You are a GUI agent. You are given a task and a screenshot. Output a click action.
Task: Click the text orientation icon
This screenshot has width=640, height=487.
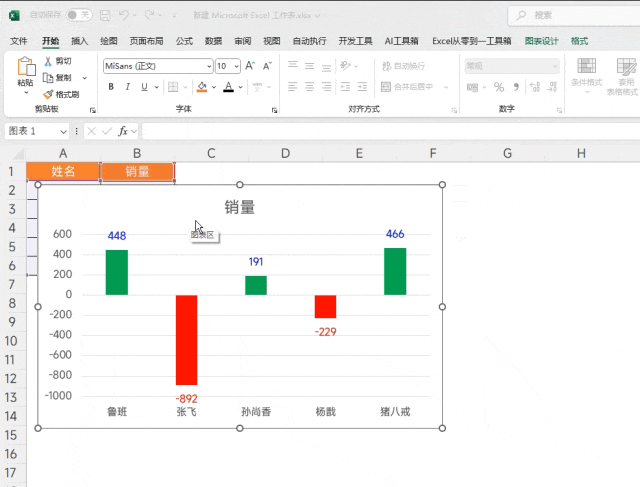(x=346, y=65)
